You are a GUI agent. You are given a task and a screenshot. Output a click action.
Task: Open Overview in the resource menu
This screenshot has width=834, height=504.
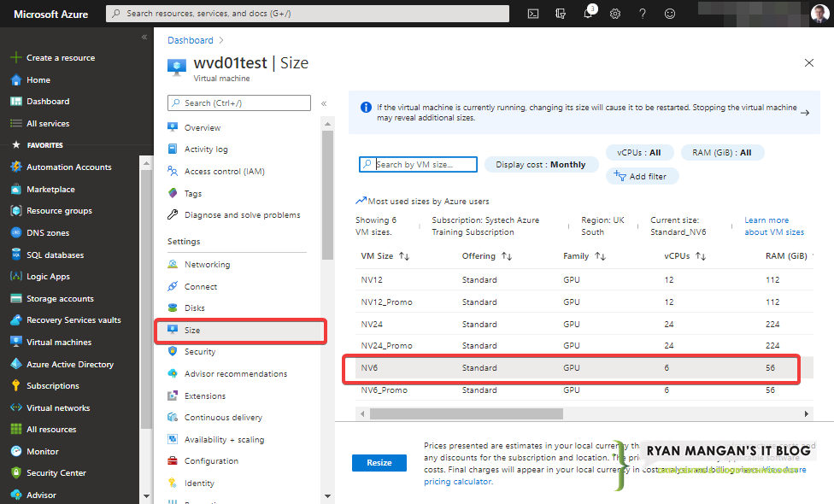[x=203, y=127]
